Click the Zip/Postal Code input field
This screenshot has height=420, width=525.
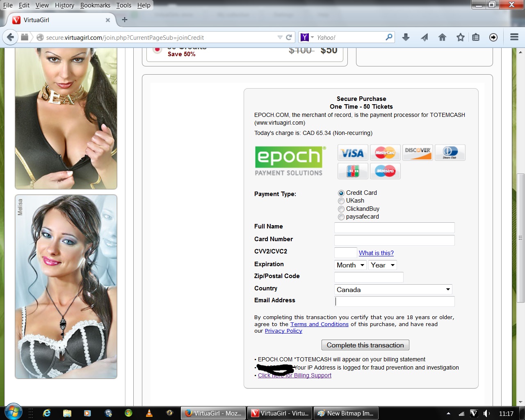pos(369,277)
